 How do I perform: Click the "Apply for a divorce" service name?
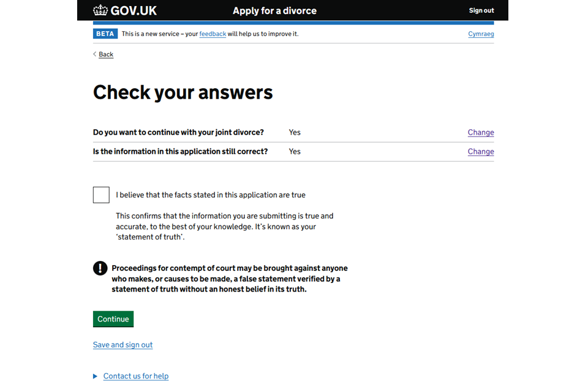click(x=274, y=10)
